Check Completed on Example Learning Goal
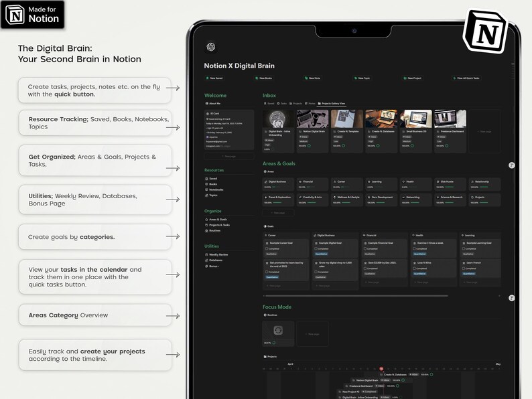The height and width of the screenshot is (399, 532). click(464, 248)
